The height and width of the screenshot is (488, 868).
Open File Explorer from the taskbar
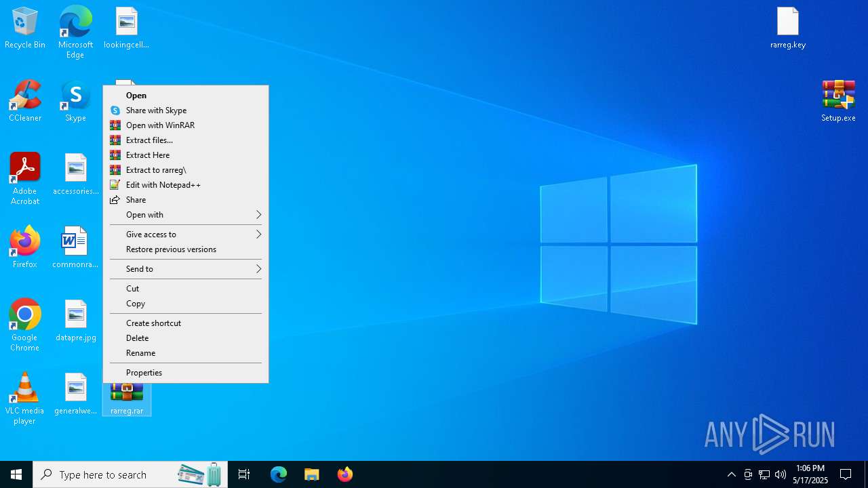click(x=311, y=474)
